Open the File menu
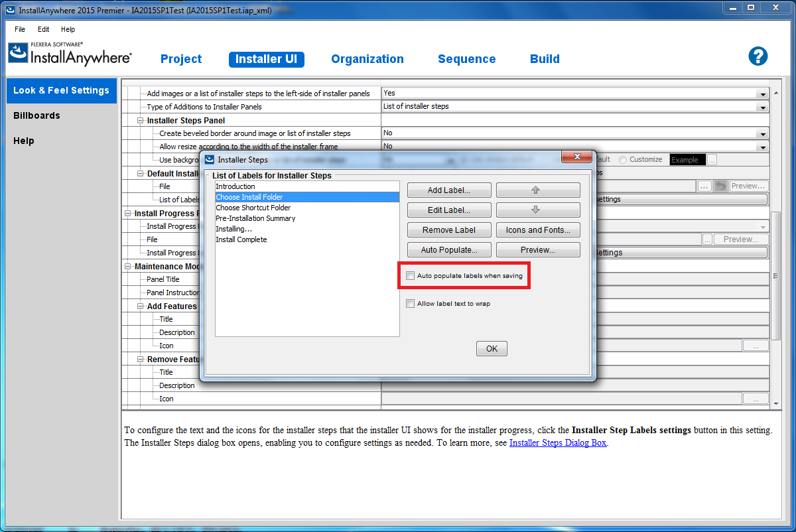This screenshot has width=796, height=532. (20, 29)
